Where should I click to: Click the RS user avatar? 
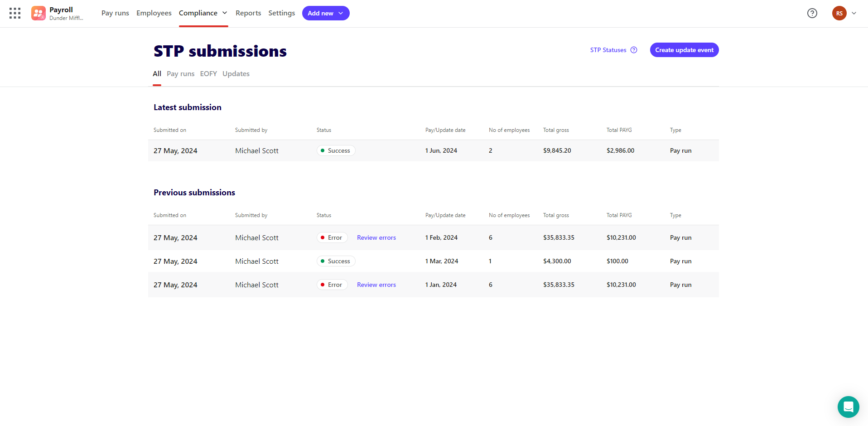[839, 13]
